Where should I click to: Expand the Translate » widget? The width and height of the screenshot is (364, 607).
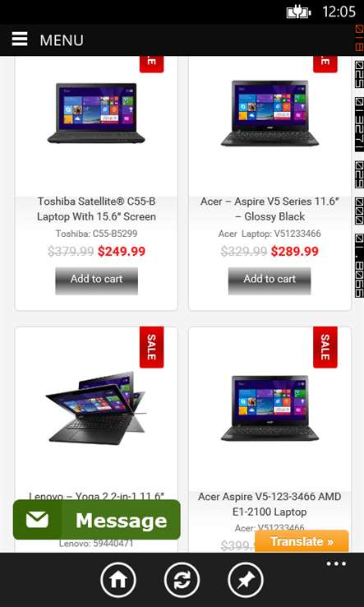(x=302, y=541)
